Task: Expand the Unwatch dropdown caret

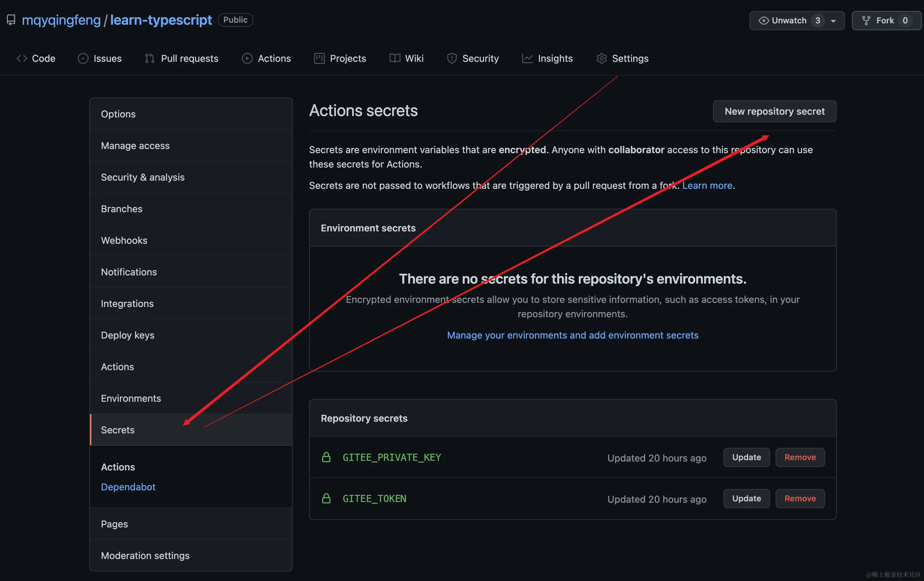Action: pos(833,21)
